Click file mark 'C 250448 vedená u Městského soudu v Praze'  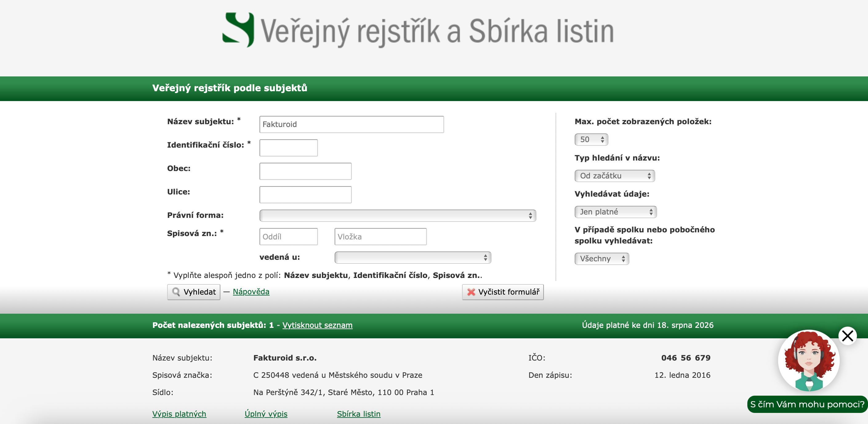click(x=338, y=375)
